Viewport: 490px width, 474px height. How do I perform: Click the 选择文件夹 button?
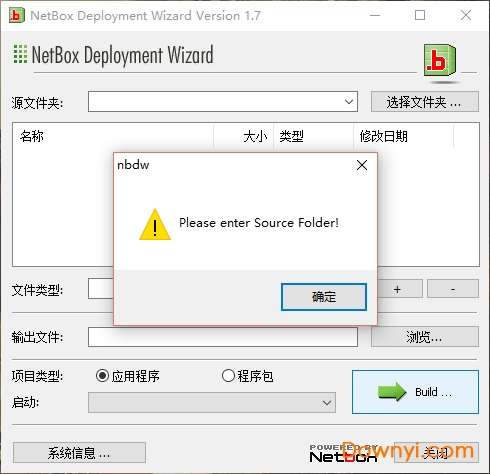click(x=425, y=102)
